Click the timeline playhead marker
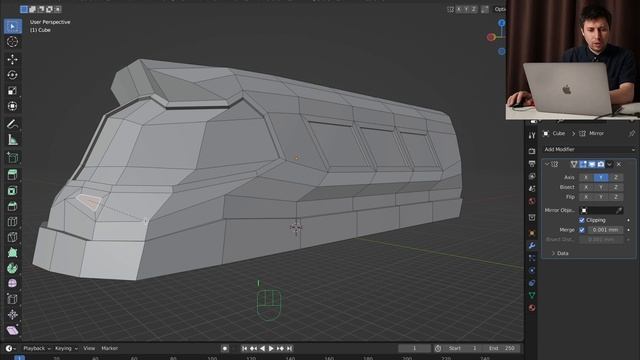This screenshot has height=360, width=640. pos(19,358)
